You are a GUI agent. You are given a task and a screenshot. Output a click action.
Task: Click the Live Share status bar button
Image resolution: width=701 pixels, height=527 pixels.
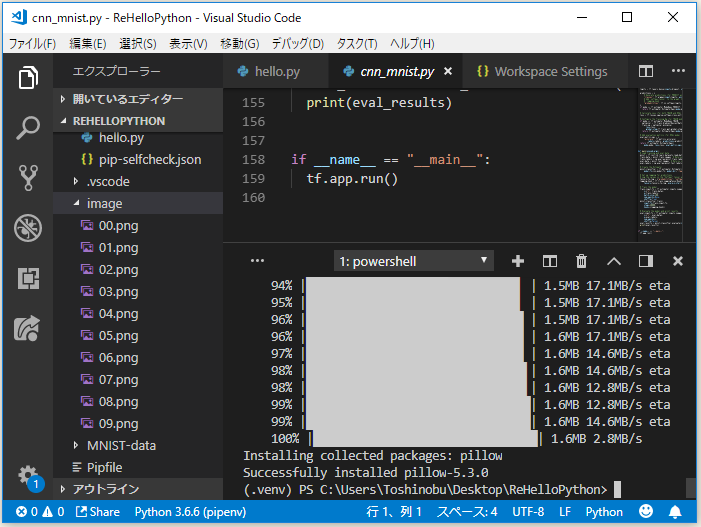97,512
